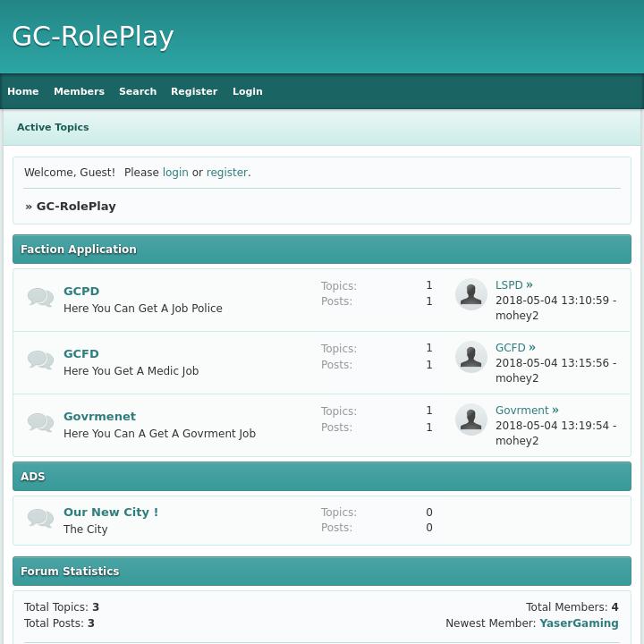The height and width of the screenshot is (644, 644).
Task: Open the Home menu item
Action: [23, 91]
